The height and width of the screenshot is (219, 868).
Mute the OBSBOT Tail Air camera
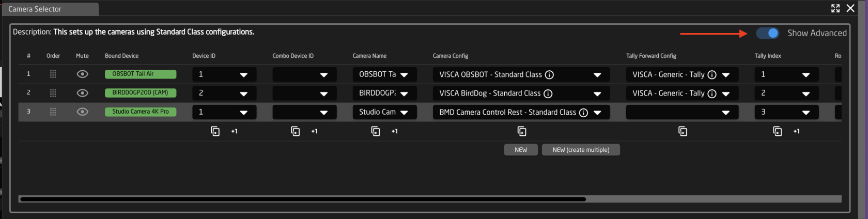coord(82,74)
